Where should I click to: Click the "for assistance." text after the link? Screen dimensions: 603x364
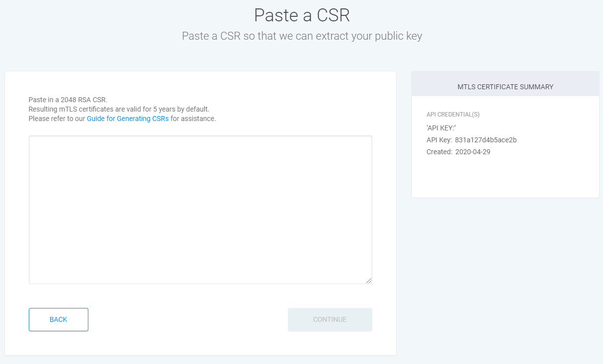point(193,119)
